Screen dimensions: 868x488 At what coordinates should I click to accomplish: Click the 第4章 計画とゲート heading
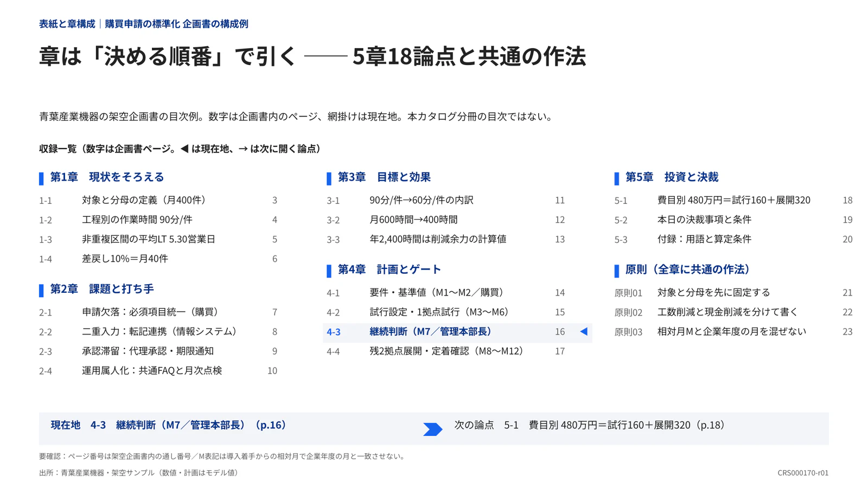pos(390,269)
